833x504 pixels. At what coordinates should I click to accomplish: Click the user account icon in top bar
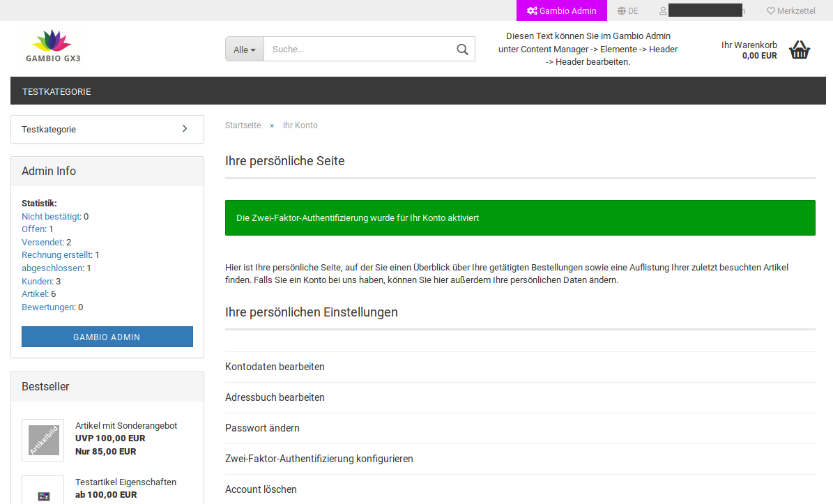[x=663, y=10]
